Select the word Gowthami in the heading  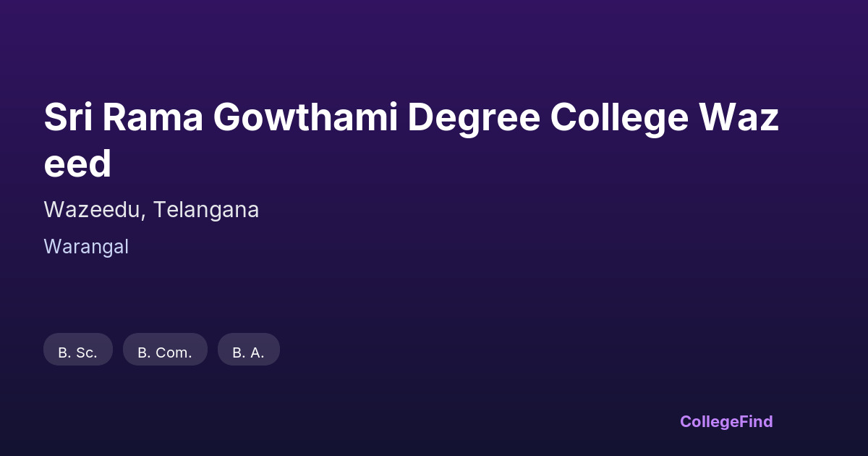(x=305, y=118)
